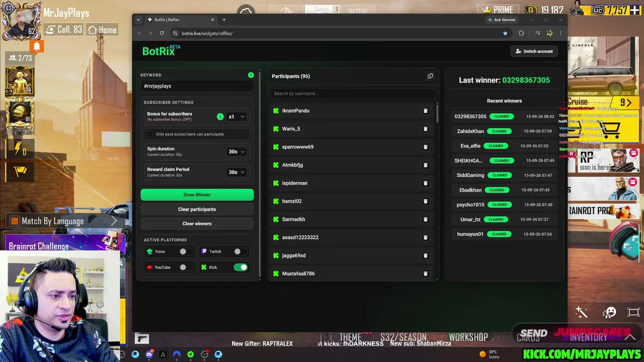Open Chrome media controls icon
Image resolution: width=644 pixels, height=362 pixels.
coord(538,33)
